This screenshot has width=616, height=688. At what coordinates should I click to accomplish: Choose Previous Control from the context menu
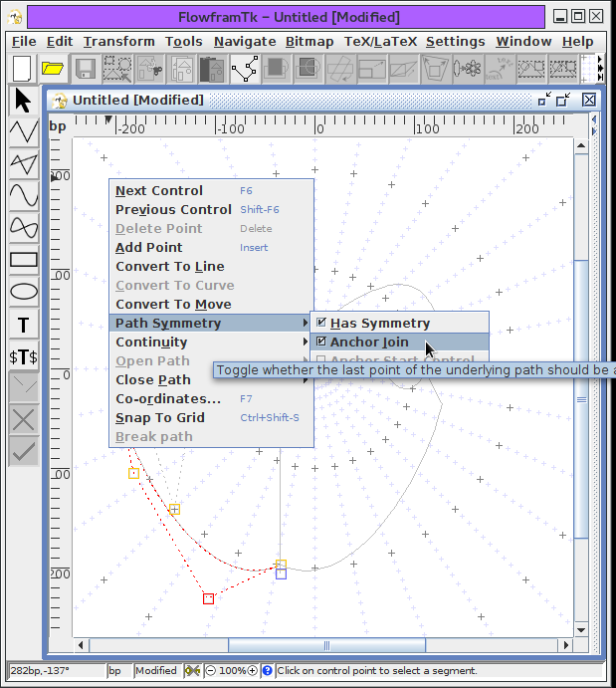point(212,210)
